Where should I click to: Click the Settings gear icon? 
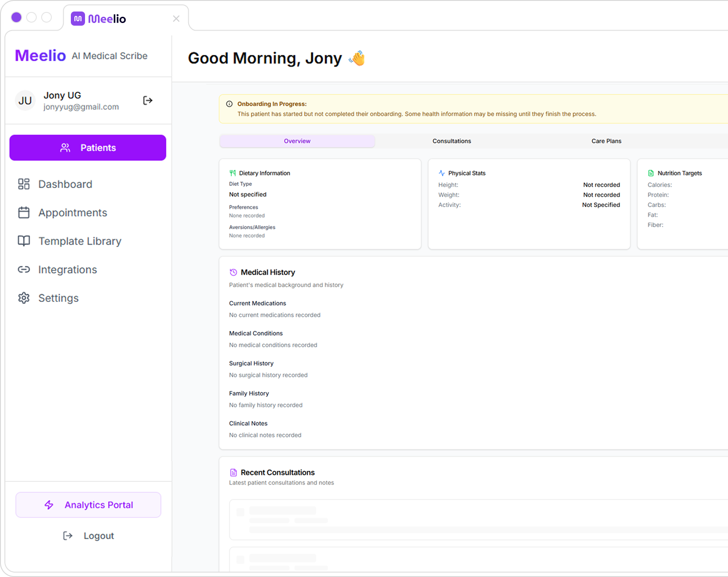(x=24, y=298)
